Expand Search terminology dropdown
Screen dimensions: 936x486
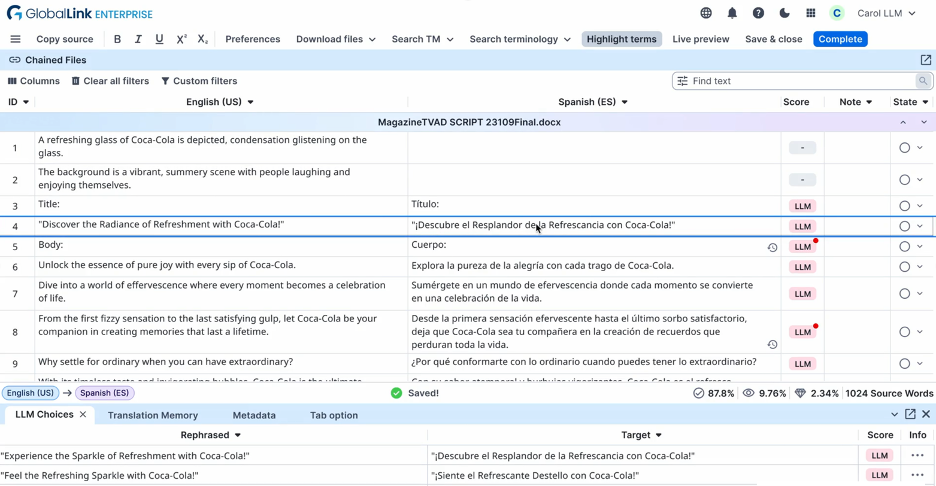coord(520,39)
